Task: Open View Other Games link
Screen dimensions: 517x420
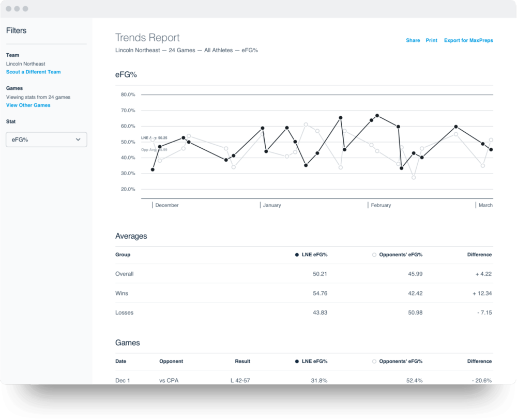Action: pyautogui.click(x=28, y=105)
